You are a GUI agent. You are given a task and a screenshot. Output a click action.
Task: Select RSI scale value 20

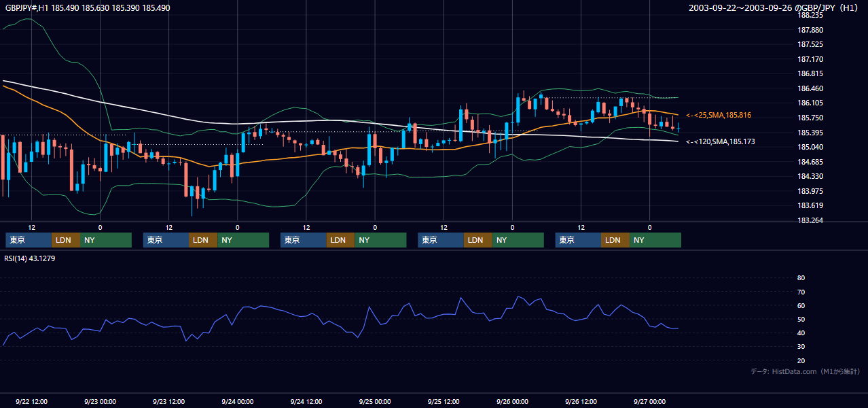click(801, 360)
